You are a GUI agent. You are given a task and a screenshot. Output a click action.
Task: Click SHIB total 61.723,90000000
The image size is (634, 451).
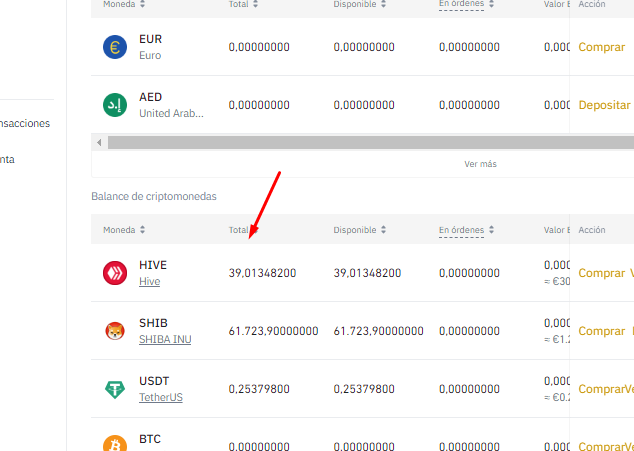[273, 331]
